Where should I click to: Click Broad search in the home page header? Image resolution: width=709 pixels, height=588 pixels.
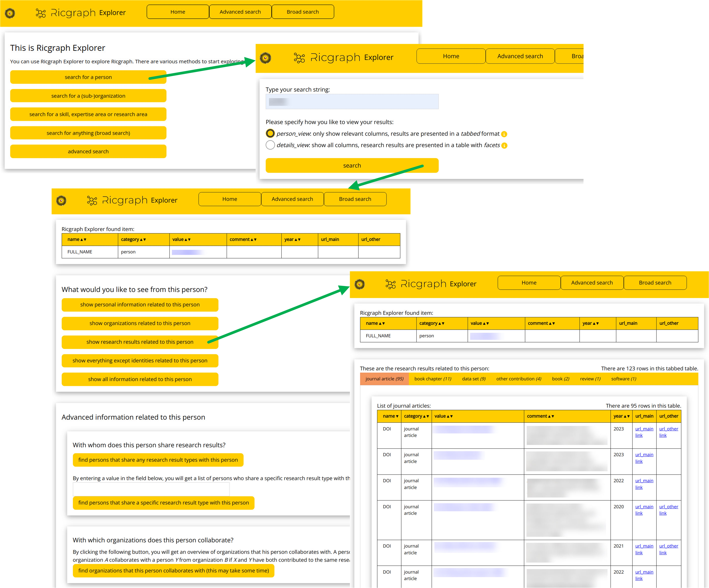tap(303, 12)
